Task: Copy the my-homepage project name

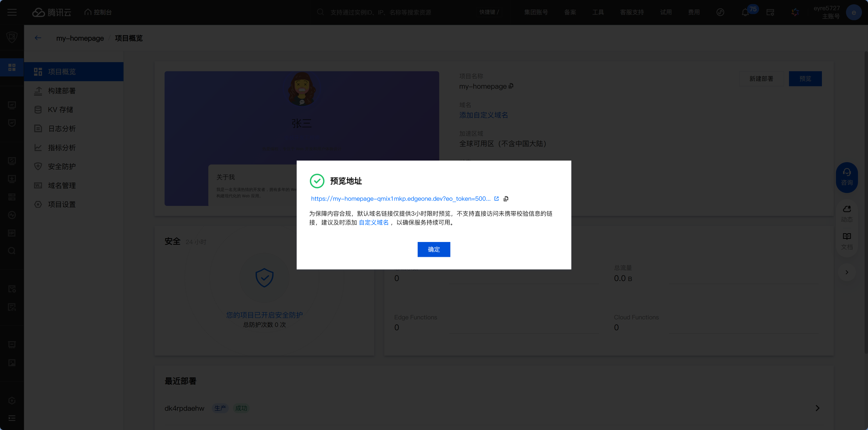Action: (511, 86)
